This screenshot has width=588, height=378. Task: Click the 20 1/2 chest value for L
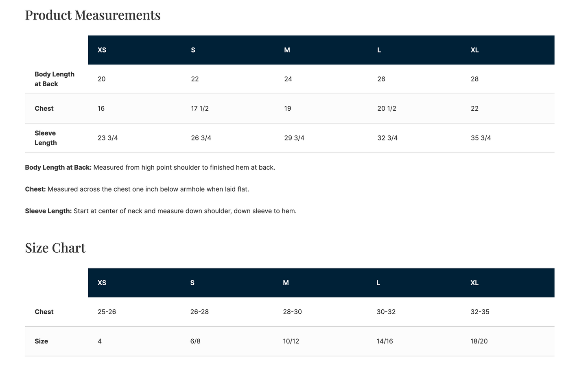387,109
